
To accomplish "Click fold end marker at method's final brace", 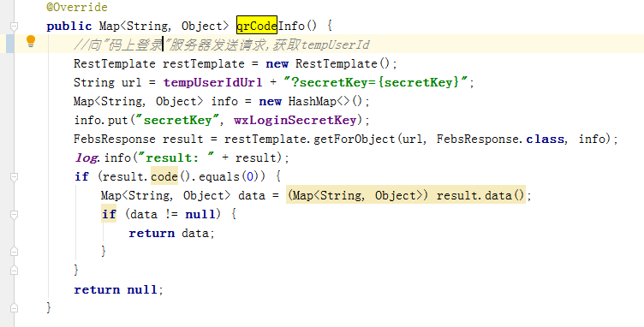I will click(x=14, y=307).
